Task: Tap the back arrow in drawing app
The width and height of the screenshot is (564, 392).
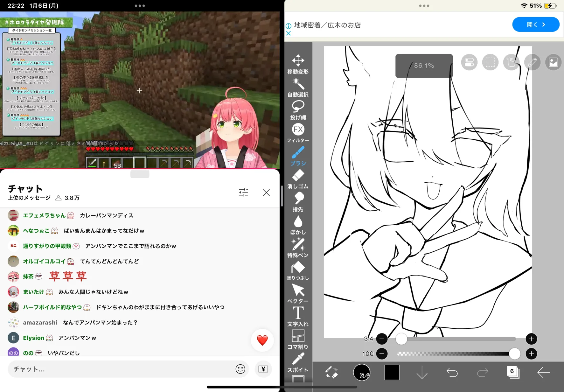Action: pyautogui.click(x=543, y=372)
